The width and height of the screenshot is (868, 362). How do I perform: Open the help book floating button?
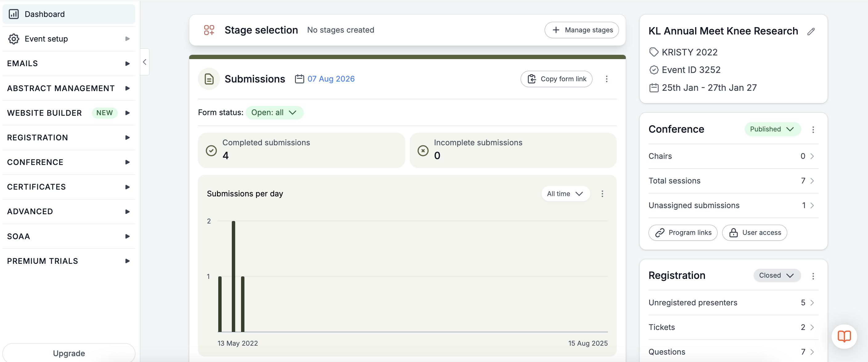point(844,336)
